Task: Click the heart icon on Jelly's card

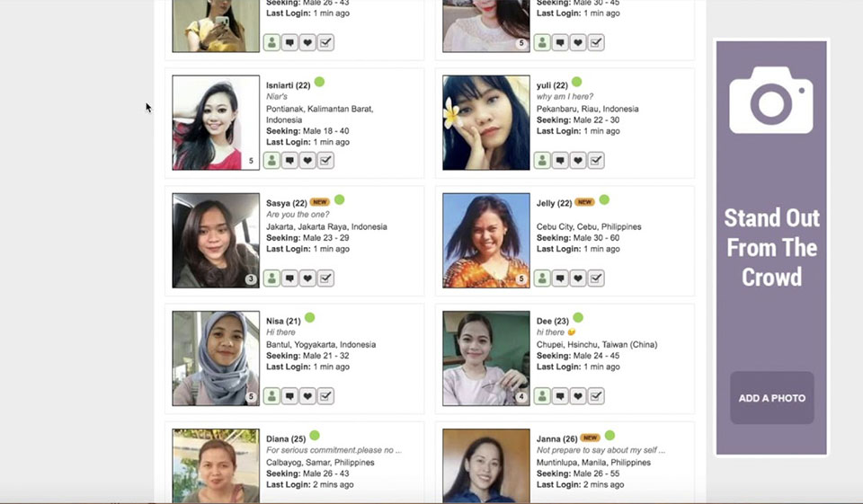Action: coord(578,279)
